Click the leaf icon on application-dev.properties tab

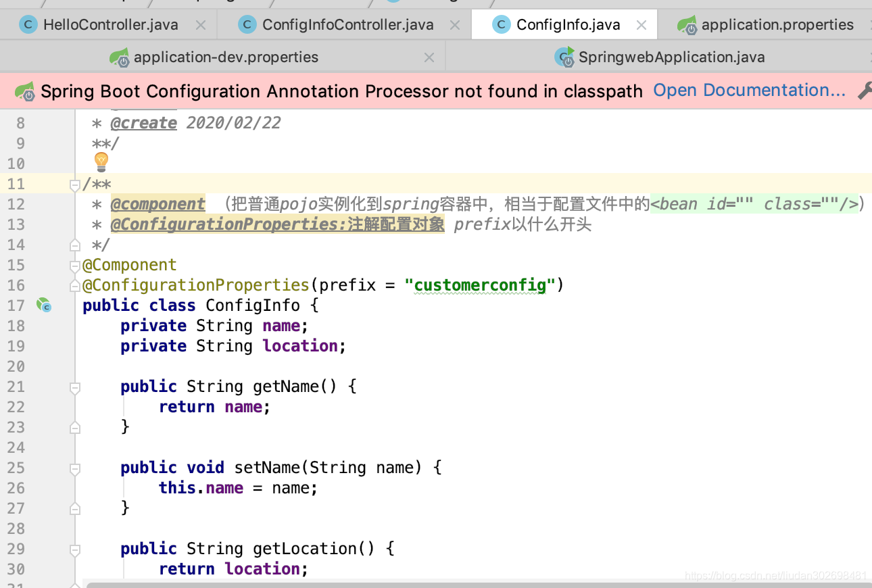click(x=120, y=57)
